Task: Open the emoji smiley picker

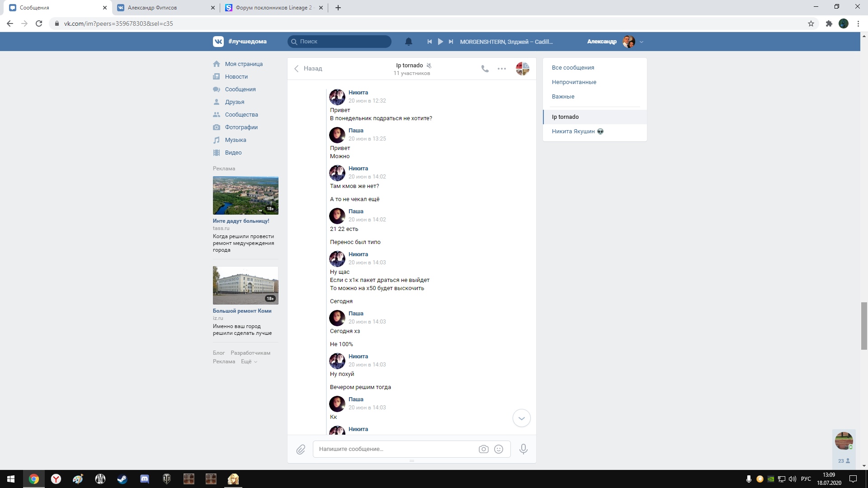Action: coord(499,449)
